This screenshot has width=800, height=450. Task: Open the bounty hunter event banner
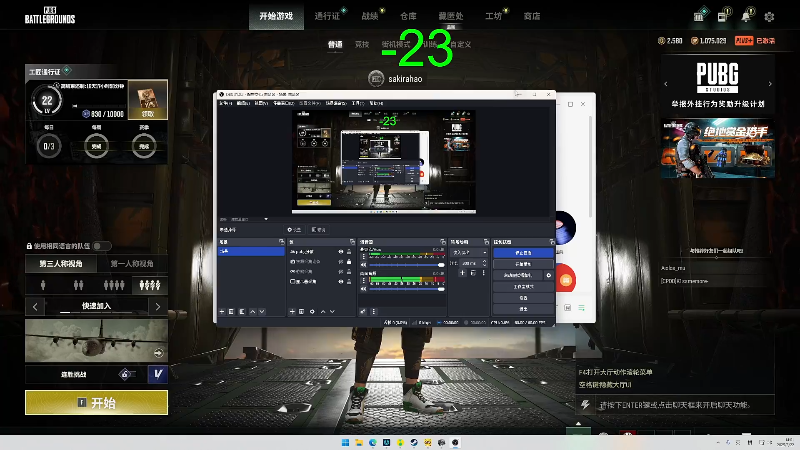pos(718,148)
